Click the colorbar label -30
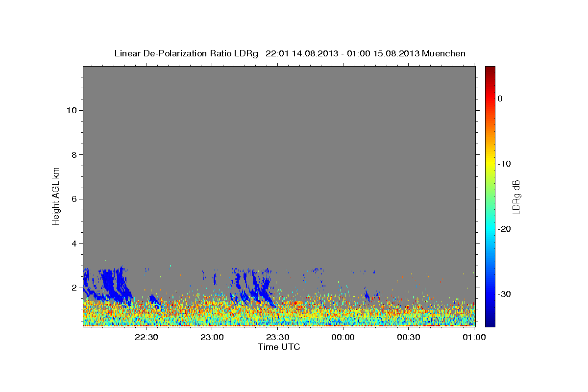This screenshot has width=588, height=392. [503, 294]
